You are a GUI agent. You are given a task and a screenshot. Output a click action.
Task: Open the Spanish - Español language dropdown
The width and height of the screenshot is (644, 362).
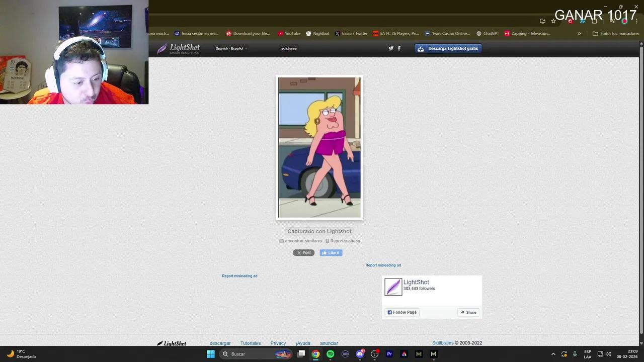click(x=231, y=48)
